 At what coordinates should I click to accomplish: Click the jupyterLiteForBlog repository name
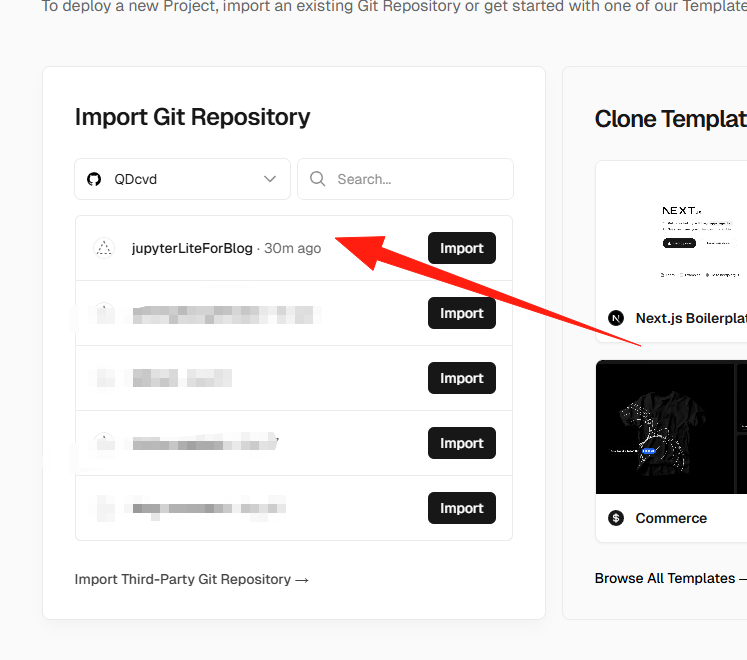click(x=192, y=248)
